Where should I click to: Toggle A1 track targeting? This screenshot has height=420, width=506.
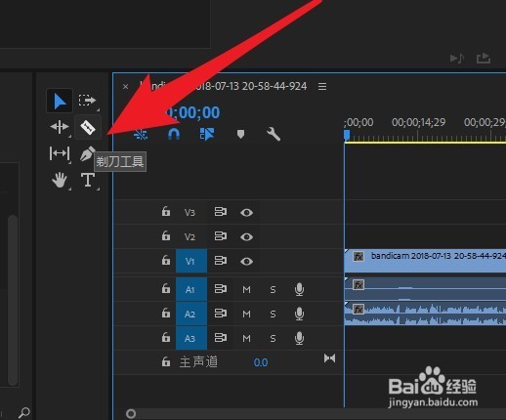tap(191, 289)
